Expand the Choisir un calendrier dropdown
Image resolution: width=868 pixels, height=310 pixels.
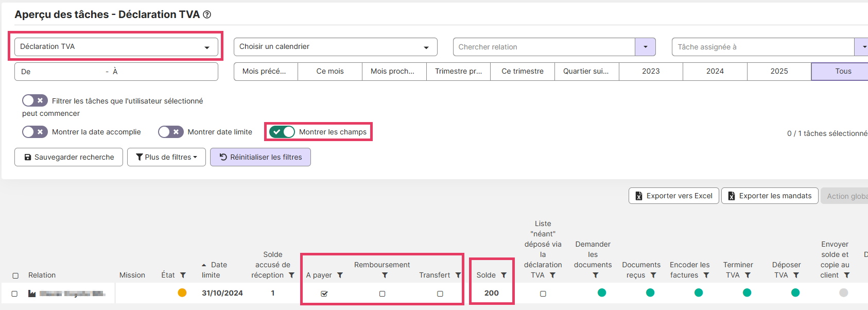pyautogui.click(x=335, y=47)
